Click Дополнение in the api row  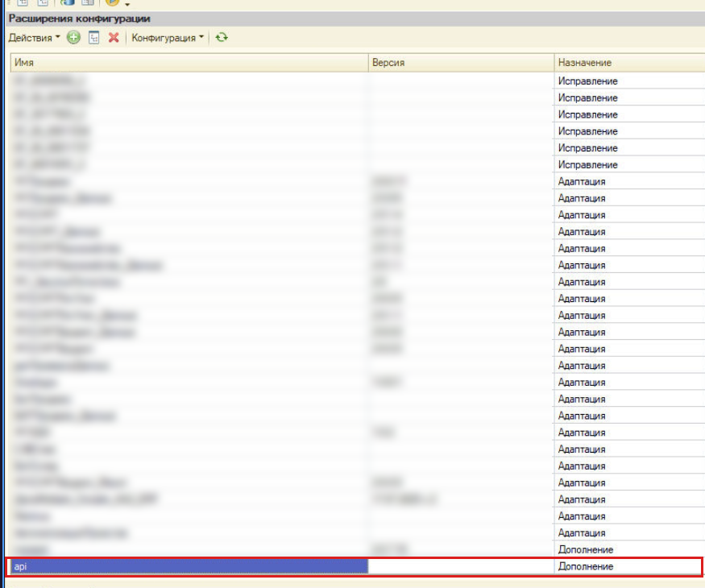click(586, 566)
